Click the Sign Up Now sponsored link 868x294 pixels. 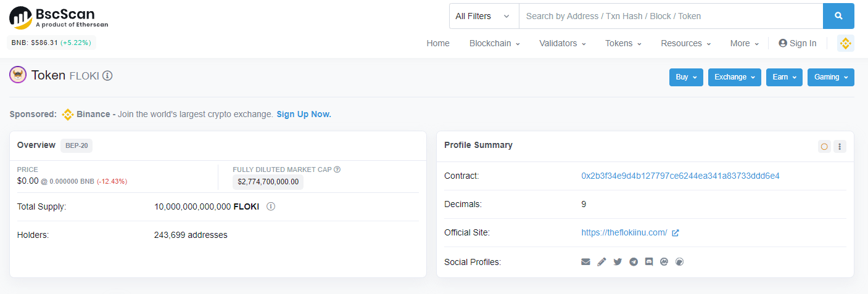[304, 115]
